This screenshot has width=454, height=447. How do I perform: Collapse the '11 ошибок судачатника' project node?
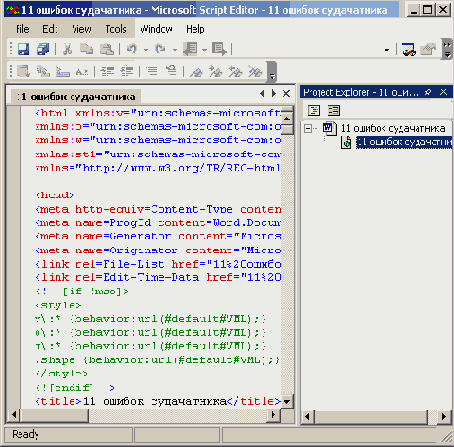pos(308,128)
